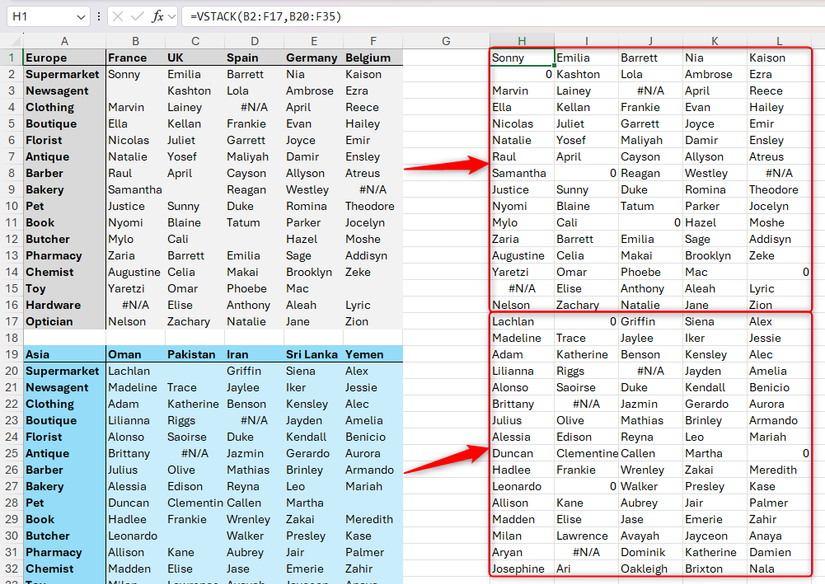
Task: Click Josephine in column H
Action: coord(521,569)
